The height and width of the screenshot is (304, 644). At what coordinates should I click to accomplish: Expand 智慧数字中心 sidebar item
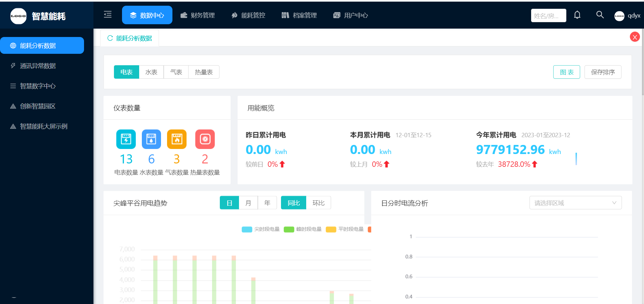coord(38,86)
